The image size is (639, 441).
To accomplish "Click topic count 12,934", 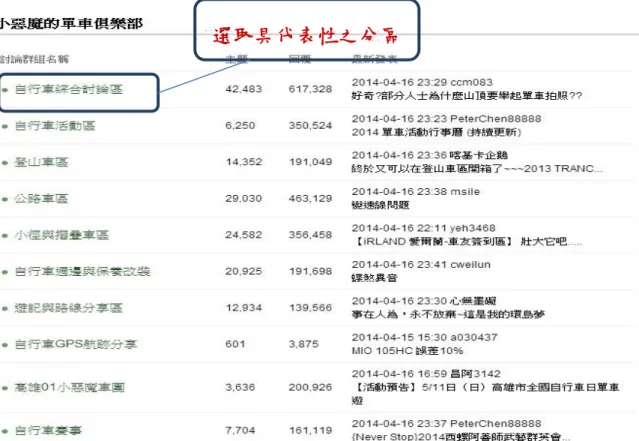I will [x=244, y=308].
